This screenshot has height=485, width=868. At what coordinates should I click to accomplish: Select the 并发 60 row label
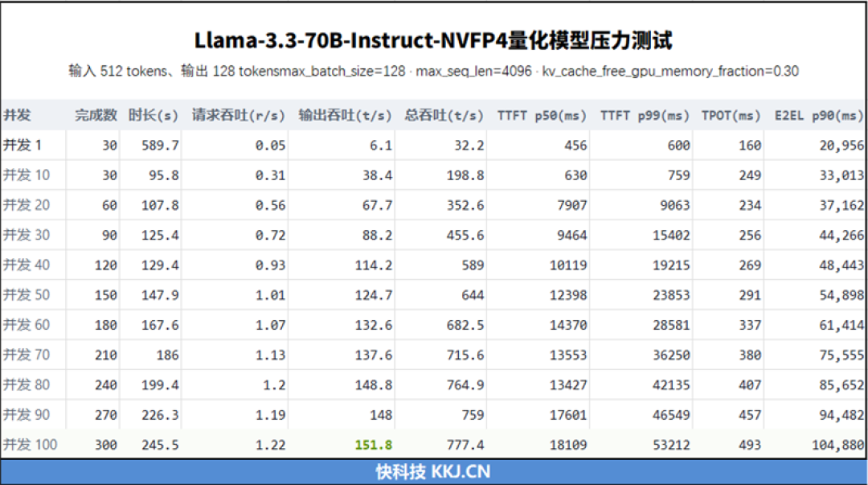[x=26, y=325]
